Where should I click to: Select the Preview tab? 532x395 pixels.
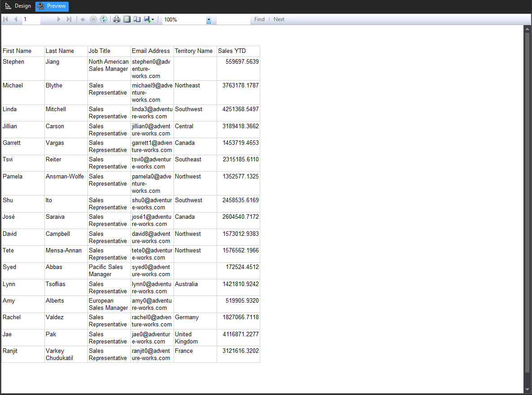tap(52, 6)
